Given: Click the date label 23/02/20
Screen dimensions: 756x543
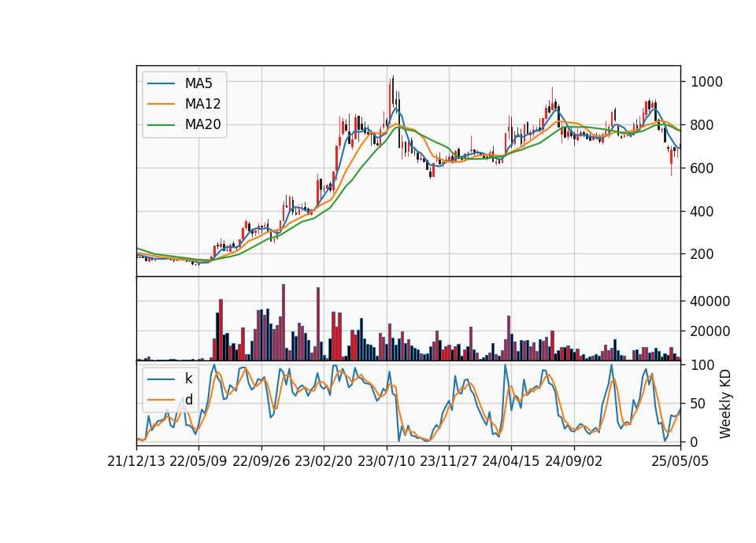Looking at the screenshot, I should (x=324, y=462).
